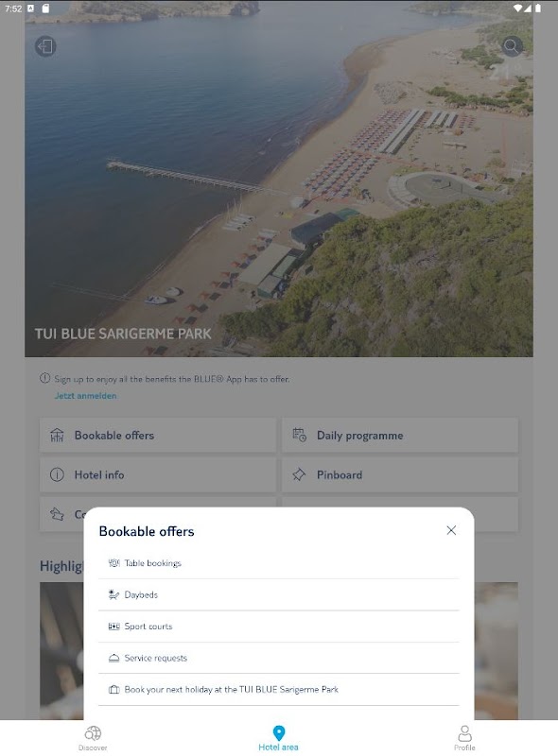This screenshot has width=558, height=756.
Task: Tap the search magnifier icon
Action: click(511, 46)
